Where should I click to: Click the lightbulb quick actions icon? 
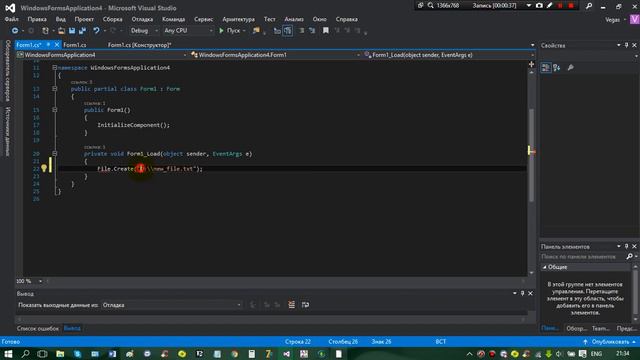click(44, 168)
